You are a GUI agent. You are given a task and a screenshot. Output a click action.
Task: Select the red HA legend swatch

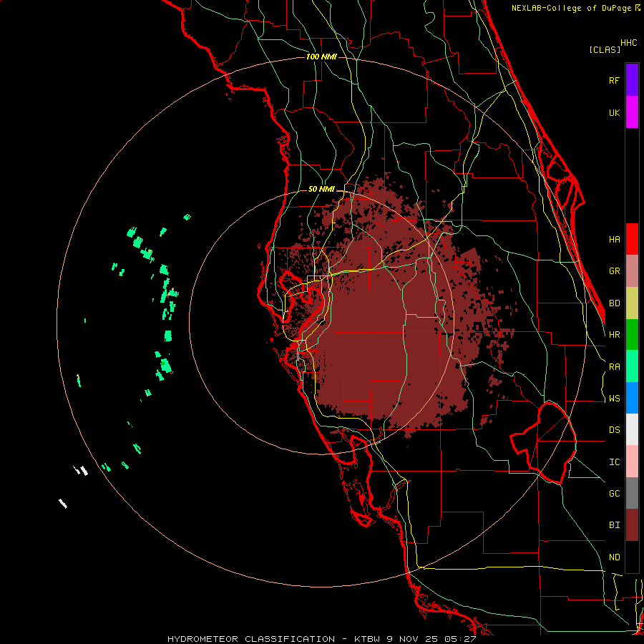coord(632,239)
